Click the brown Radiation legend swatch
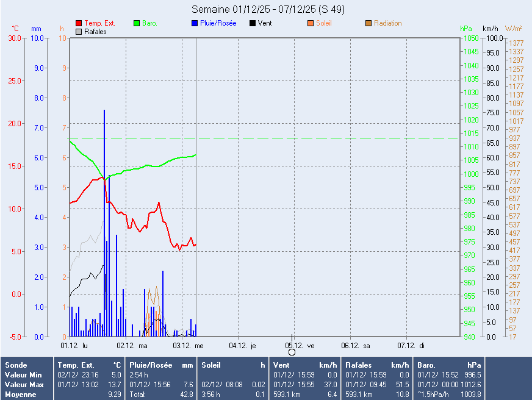Viewport: 532px width, 400px height. 368,23
